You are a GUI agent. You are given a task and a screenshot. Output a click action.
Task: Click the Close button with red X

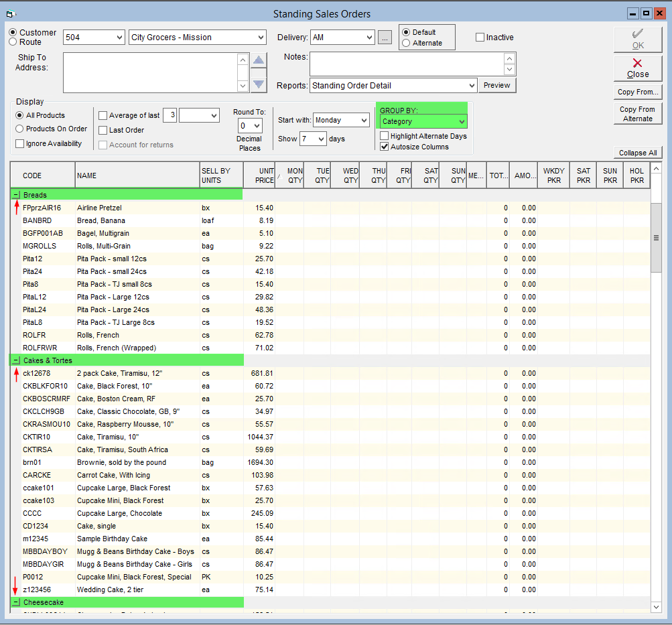pyautogui.click(x=638, y=68)
